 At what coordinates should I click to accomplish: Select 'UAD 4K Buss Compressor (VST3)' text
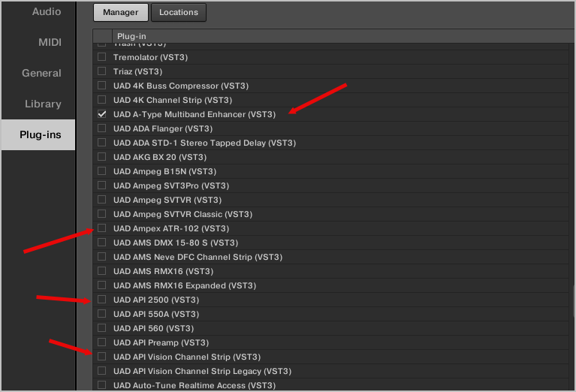[181, 86]
